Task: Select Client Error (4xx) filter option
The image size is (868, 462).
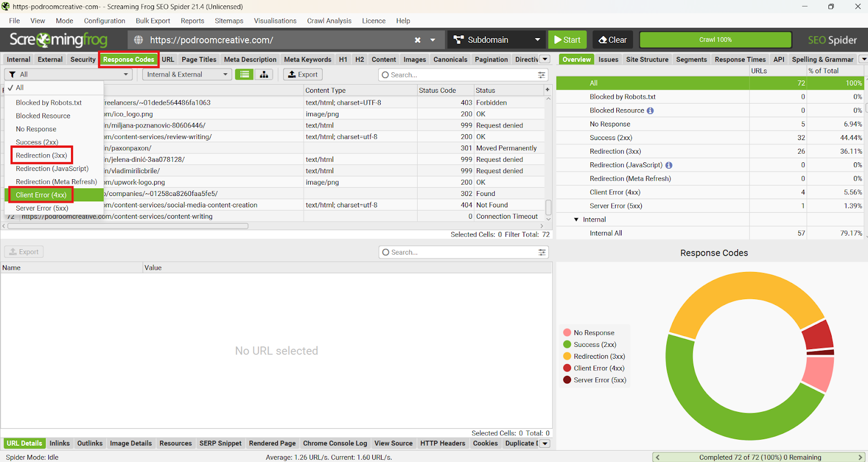Action: pyautogui.click(x=54, y=195)
